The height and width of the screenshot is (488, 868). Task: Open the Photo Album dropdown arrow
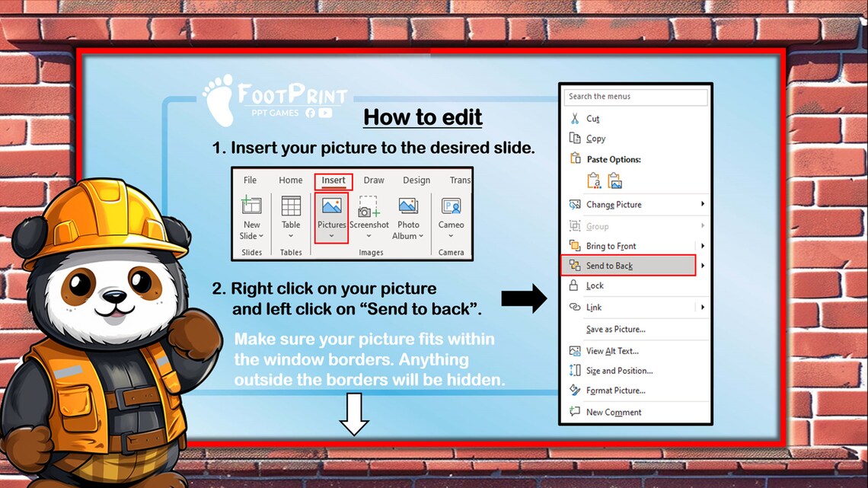pyautogui.click(x=423, y=235)
